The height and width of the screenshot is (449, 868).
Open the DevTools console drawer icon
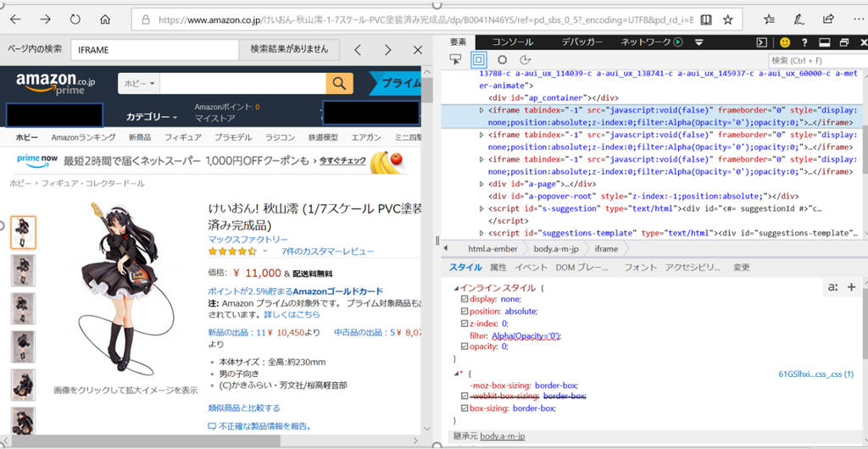(x=762, y=42)
